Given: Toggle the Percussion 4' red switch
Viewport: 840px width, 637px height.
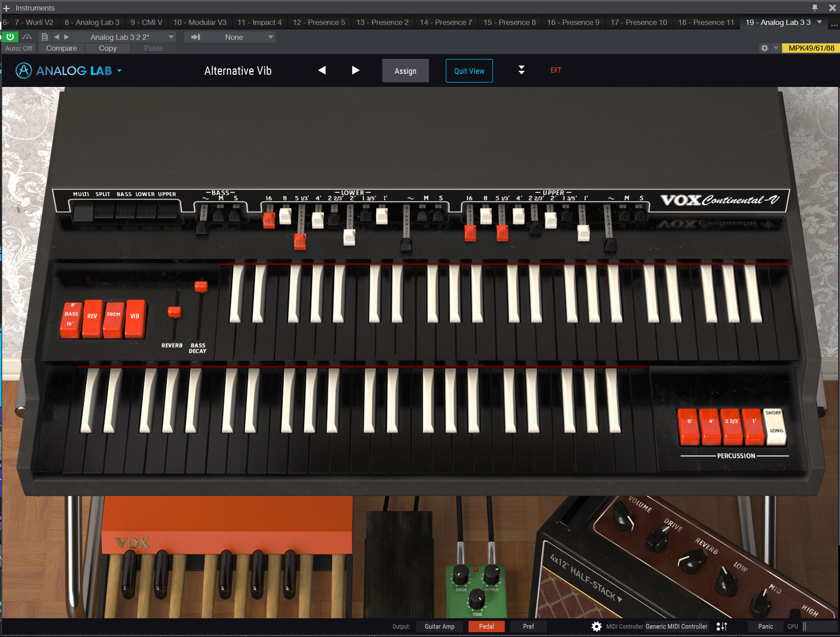Looking at the screenshot, I should pos(710,427).
